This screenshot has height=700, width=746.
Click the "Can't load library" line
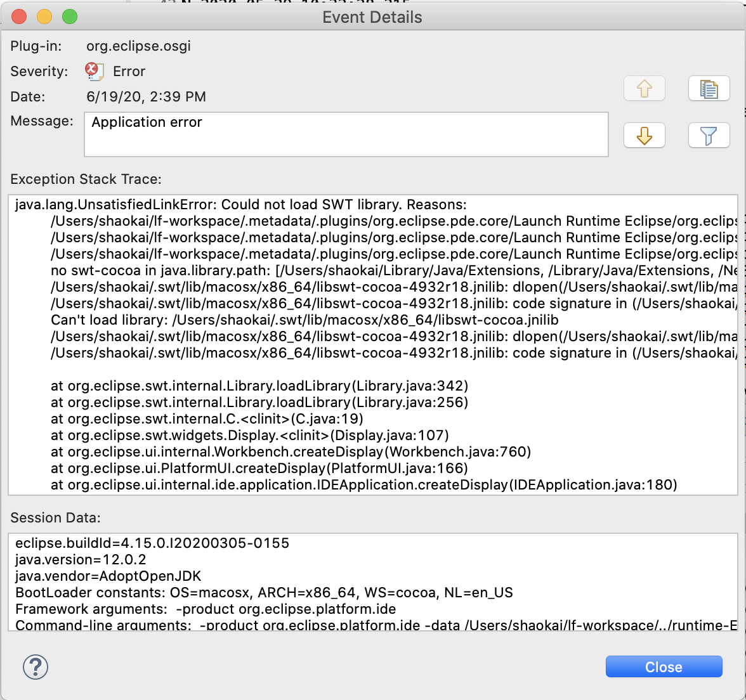tap(304, 320)
